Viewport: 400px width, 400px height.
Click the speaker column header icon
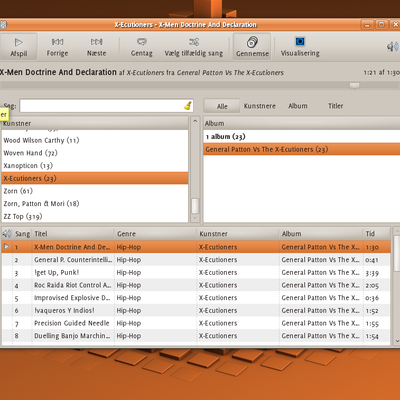pos(7,234)
